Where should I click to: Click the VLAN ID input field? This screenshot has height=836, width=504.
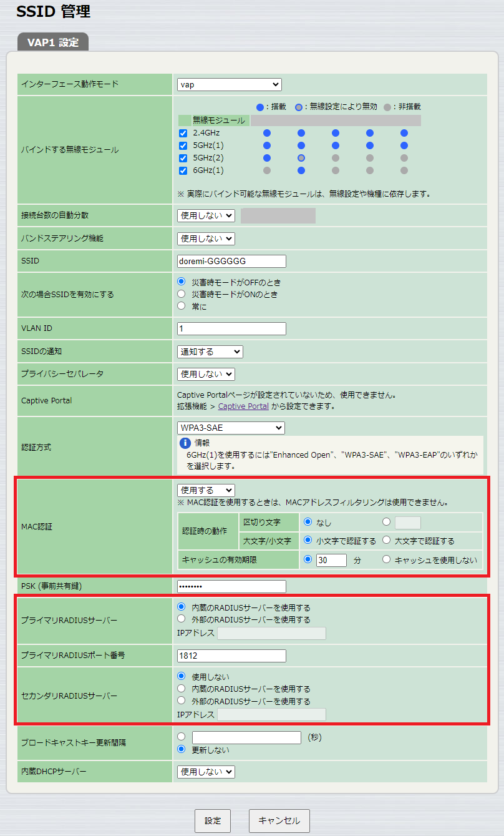coord(231,328)
